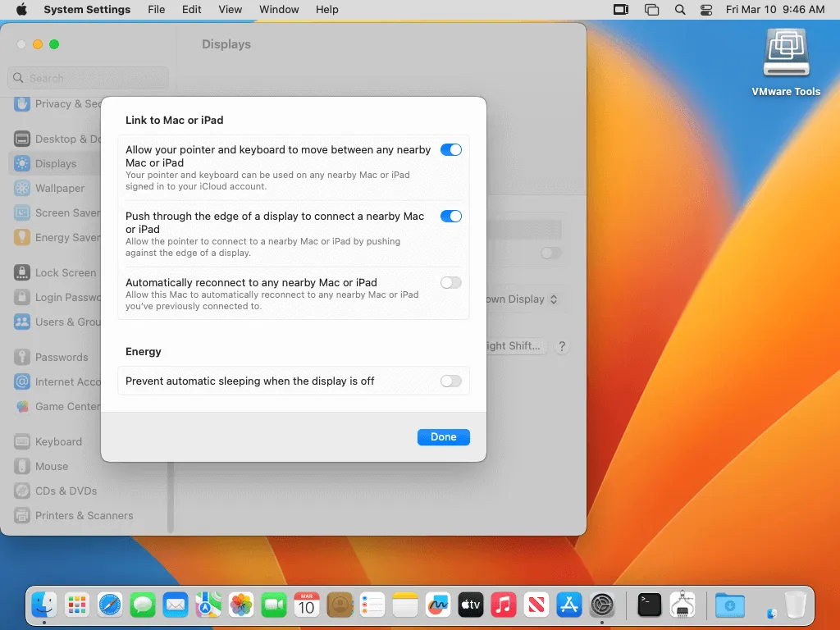Click the settings Search field

pyautogui.click(x=89, y=78)
